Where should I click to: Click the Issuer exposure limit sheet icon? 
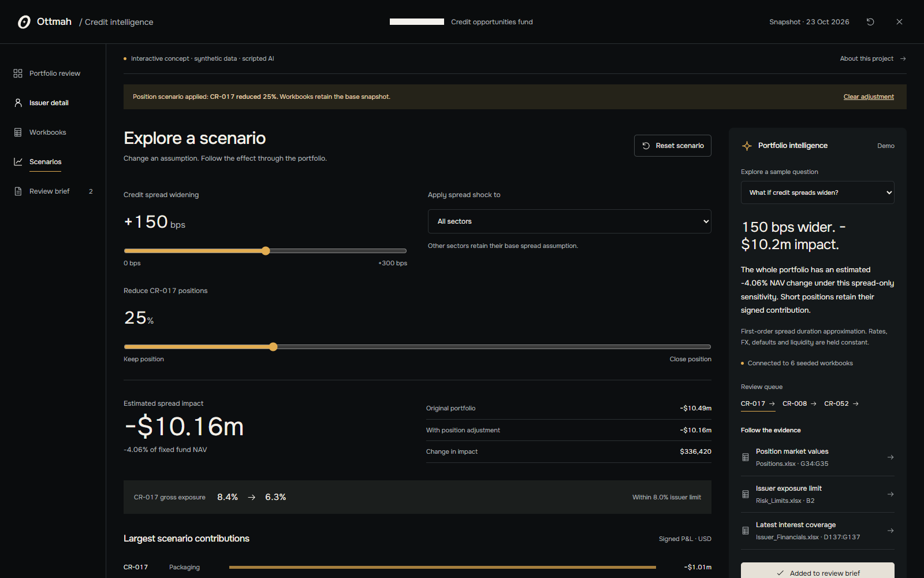click(x=746, y=494)
